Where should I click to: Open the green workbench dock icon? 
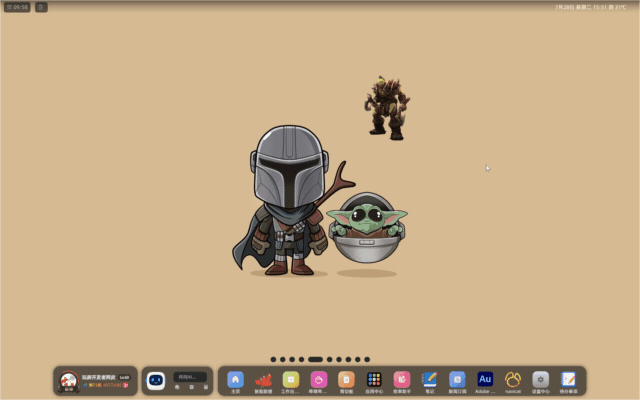tap(291, 380)
